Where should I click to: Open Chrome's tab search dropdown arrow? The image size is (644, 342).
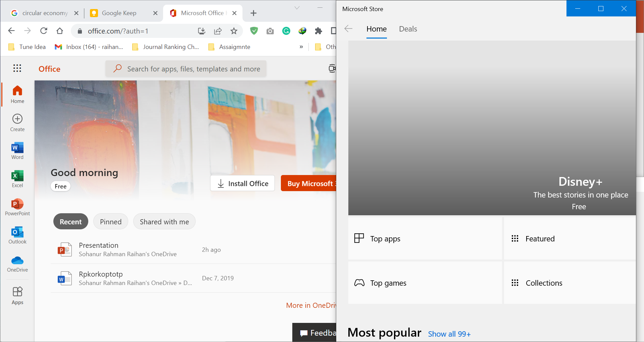297,8
